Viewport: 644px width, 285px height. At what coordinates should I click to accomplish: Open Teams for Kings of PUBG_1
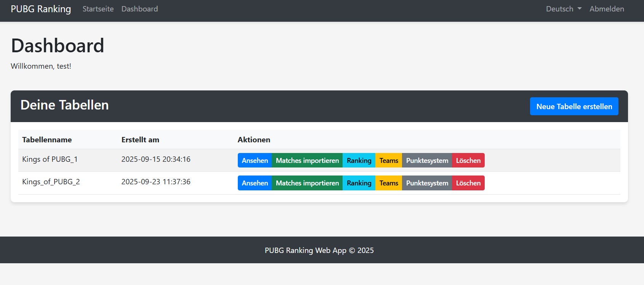point(388,160)
